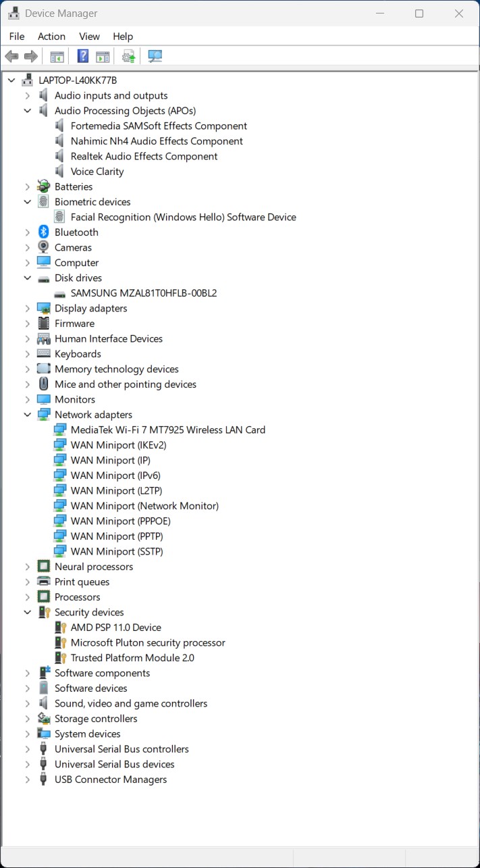The height and width of the screenshot is (868, 480).
Task: Select Fortemedia SAMSoft Effects Component
Action: [x=159, y=126]
